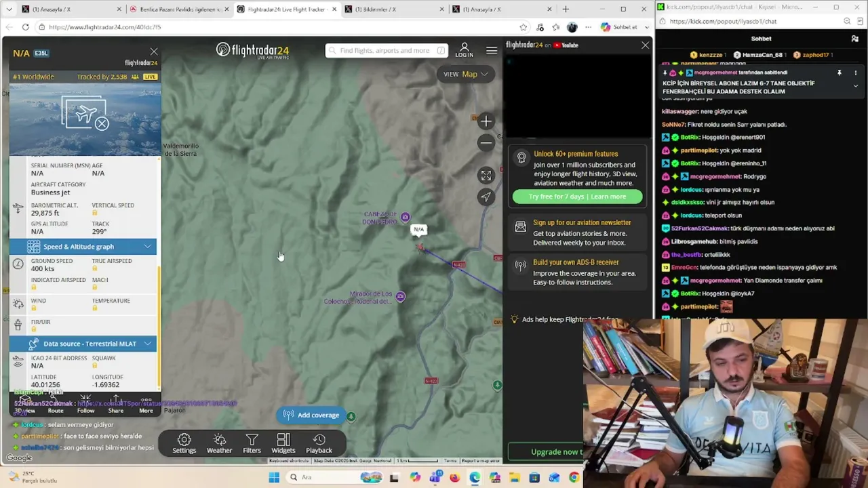Focus the Find flights search field
This screenshot has width=868, height=488.
coord(387,51)
